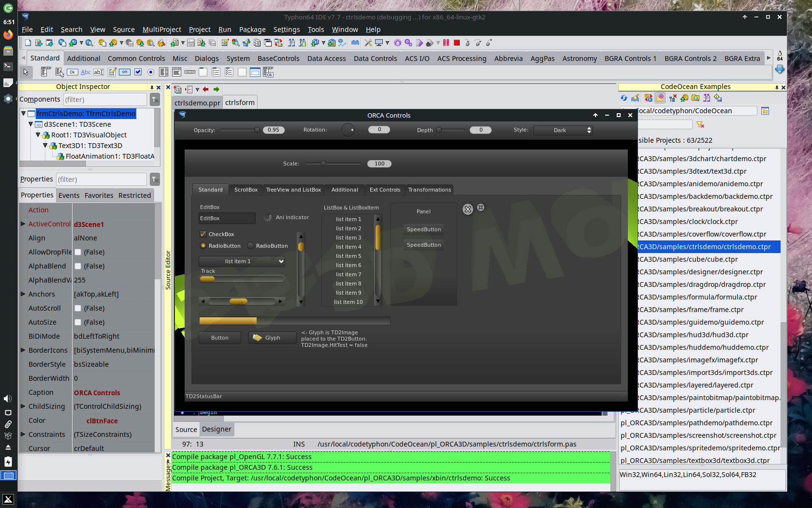The image size is (812, 508).
Task: Open the MultiProject menu
Action: click(x=162, y=30)
